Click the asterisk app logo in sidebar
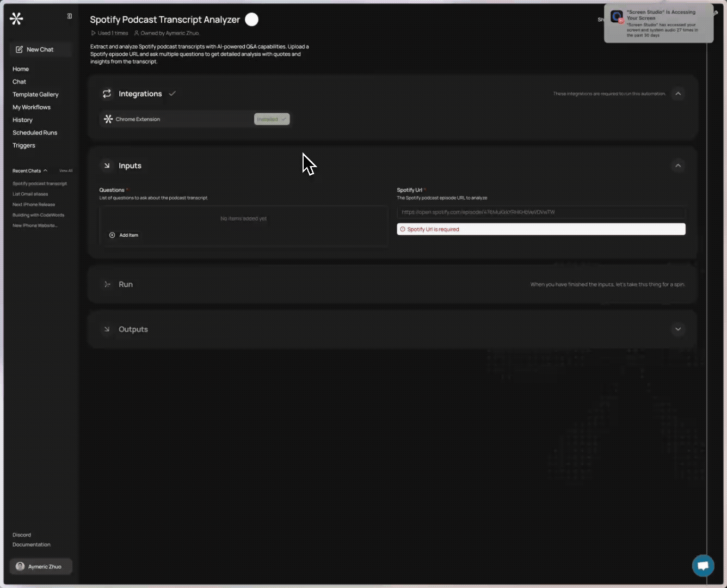727x588 pixels. pyautogui.click(x=16, y=19)
